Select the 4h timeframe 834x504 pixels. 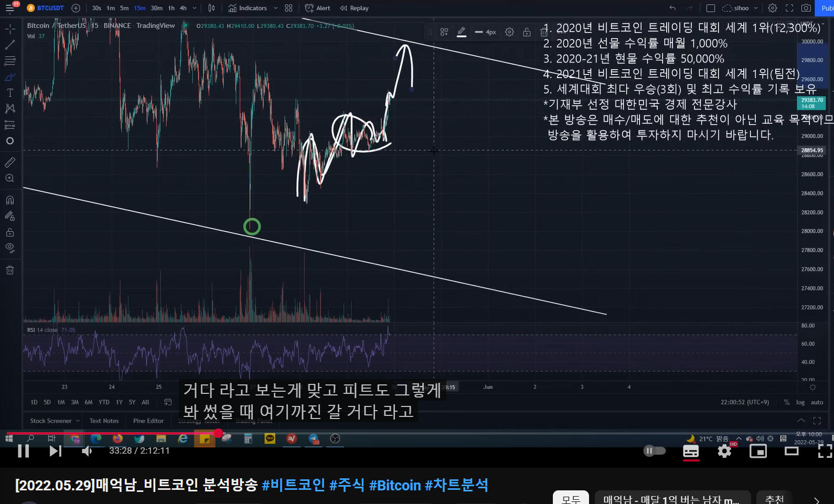(x=183, y=8)
